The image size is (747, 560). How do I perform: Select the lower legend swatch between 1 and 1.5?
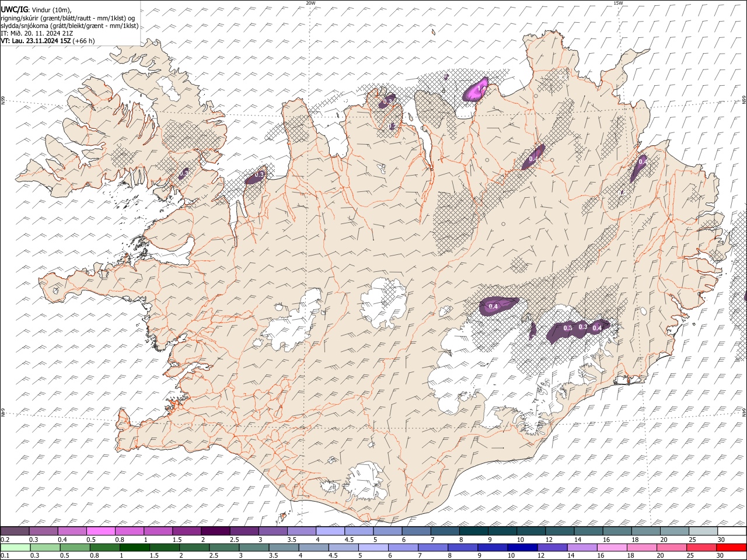click(x=135, y=547)
